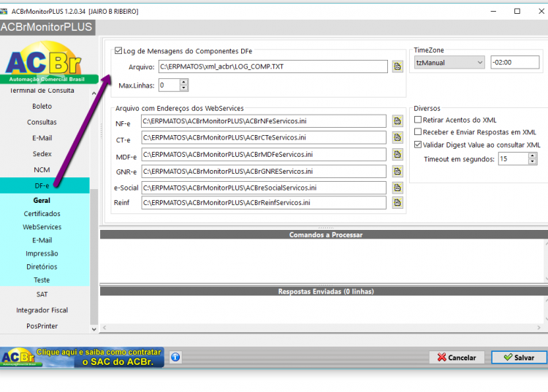Viewport: 548px width, 392px height.
Task: Click Comandos a Processar header
Action: [x=325, y=234]
